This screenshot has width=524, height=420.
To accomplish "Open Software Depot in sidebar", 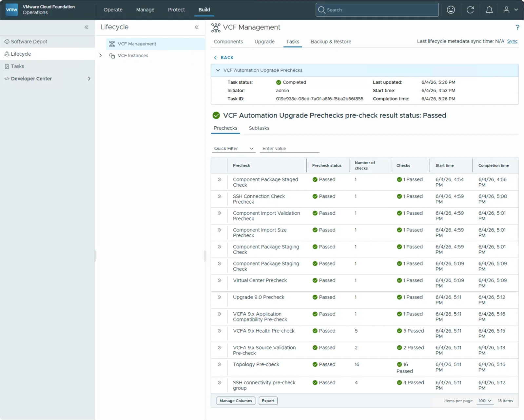I will 48,42.
